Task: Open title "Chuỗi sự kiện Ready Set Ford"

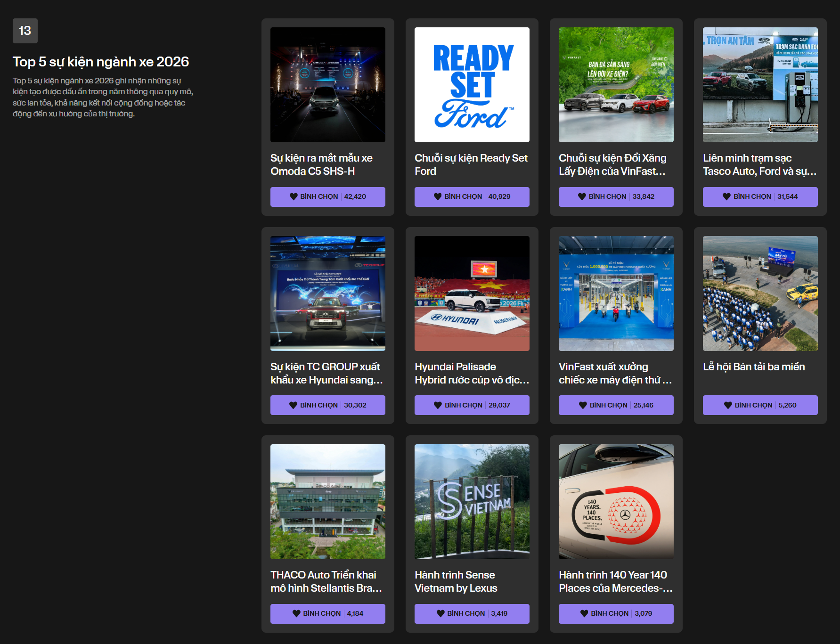Action: pos(471,164)
